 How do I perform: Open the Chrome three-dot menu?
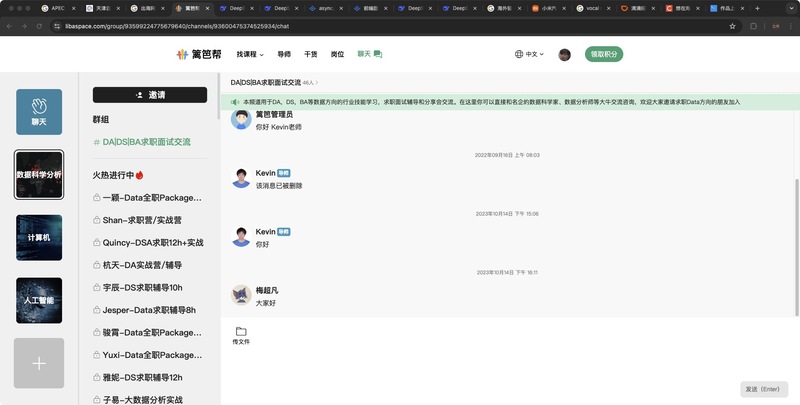pyautogui.click(x=791, y=26)
